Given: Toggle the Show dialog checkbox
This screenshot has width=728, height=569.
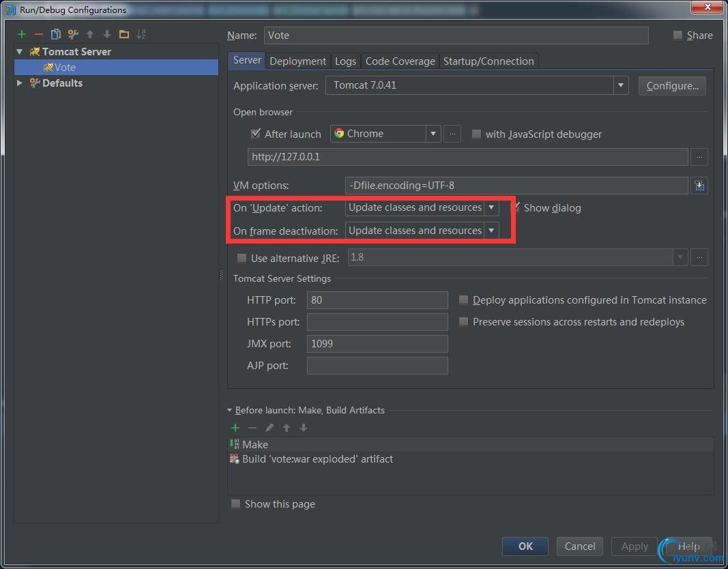Looking at the screenshot, I should (x=515, y=207).
